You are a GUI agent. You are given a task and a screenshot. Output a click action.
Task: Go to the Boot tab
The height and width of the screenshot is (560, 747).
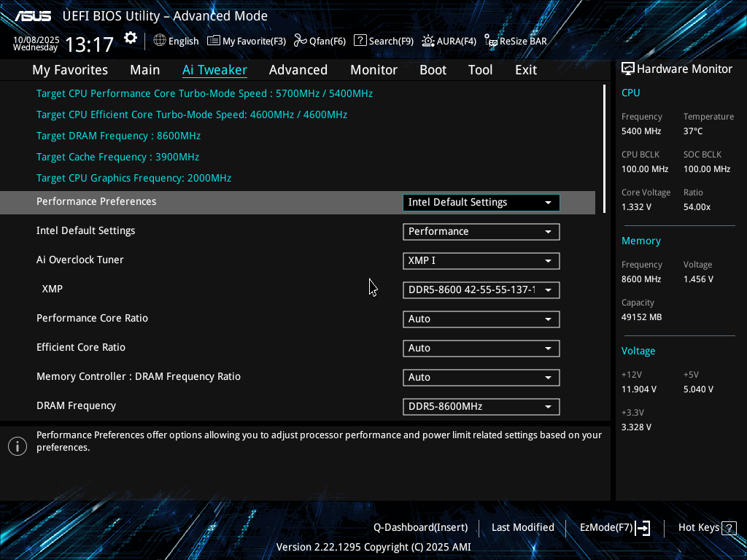click(x=433, y=70)
